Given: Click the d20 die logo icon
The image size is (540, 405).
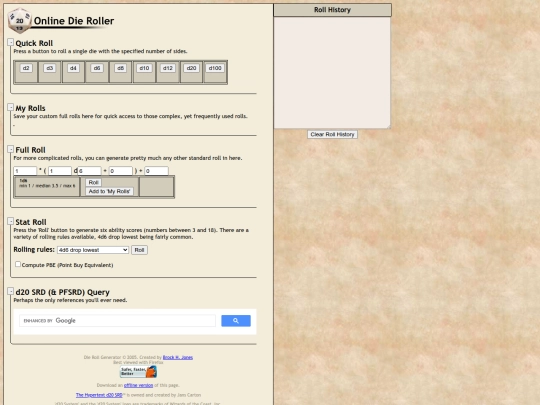Looking at the screenshot, I should click(20, 21).
